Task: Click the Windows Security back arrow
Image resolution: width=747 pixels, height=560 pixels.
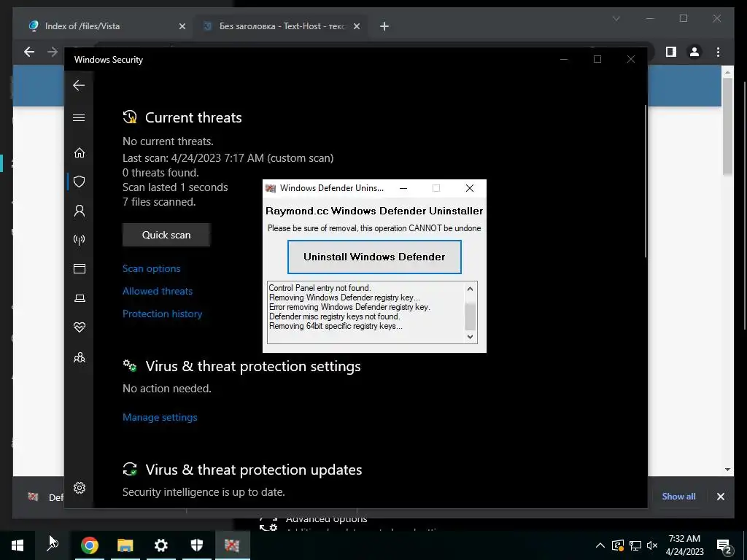Action: click(79, 86)
